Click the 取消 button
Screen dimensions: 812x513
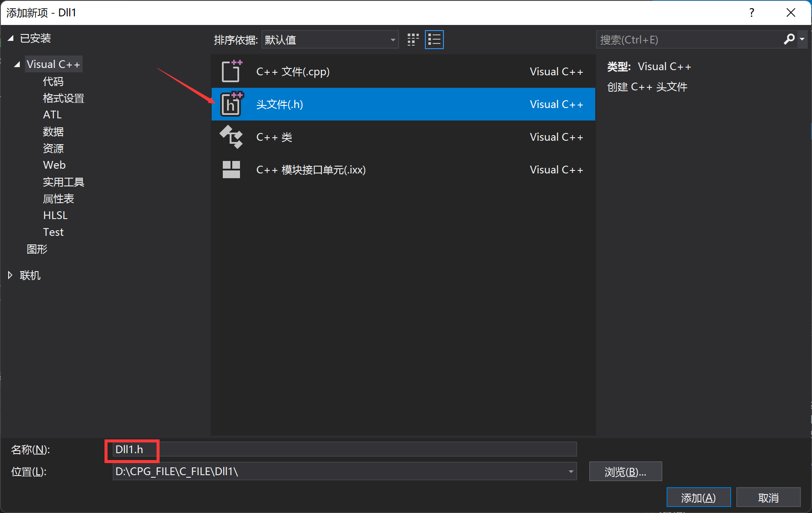[x=768, y=498]
